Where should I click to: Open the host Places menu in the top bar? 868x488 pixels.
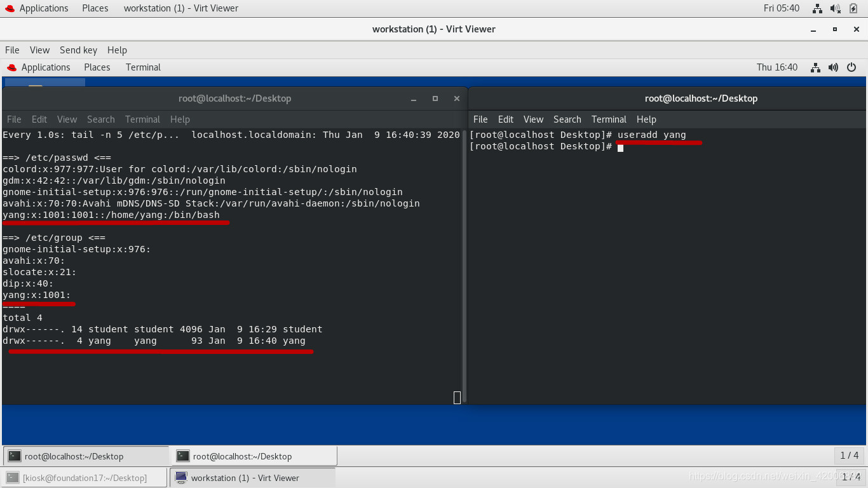(x=95, y=8)
